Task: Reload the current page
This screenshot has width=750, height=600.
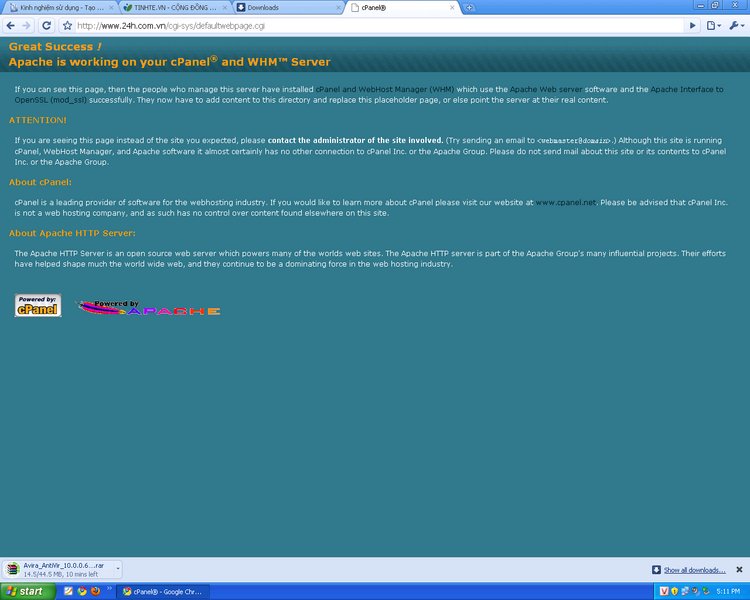Action: pos(46,25)
